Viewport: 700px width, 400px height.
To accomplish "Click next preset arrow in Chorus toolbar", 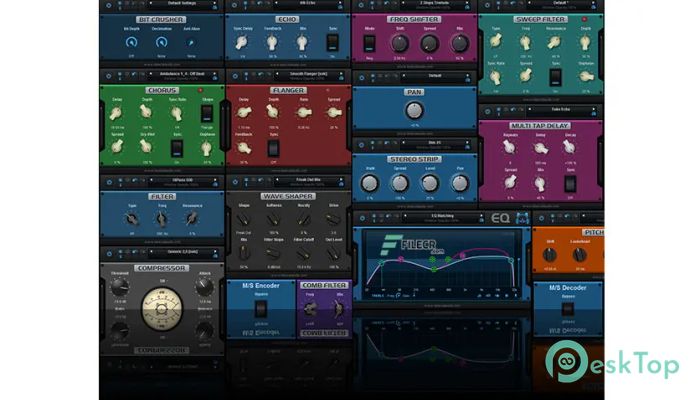I will click(214, 73).
